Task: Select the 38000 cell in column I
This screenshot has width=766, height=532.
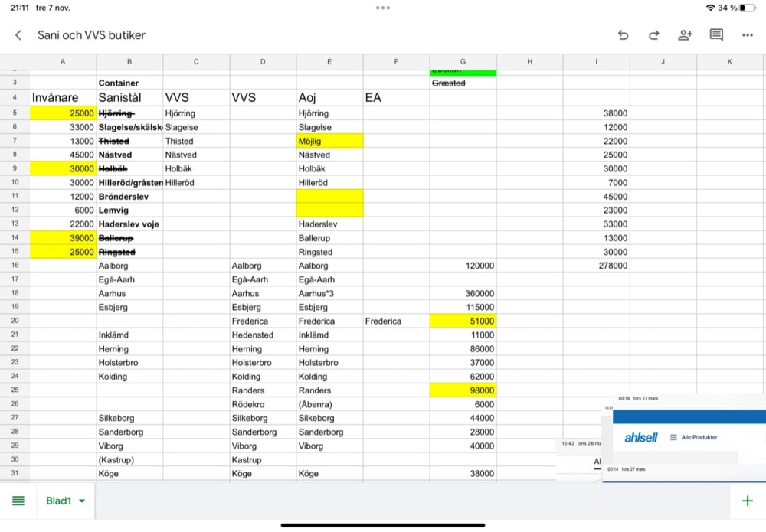Action: [x=597, y=113]
